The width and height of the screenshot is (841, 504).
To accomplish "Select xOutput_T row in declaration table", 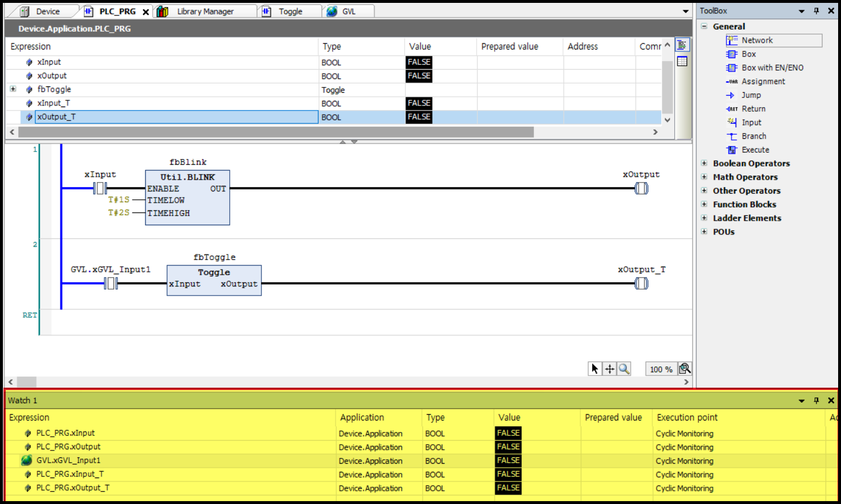I will click(333, 117).
